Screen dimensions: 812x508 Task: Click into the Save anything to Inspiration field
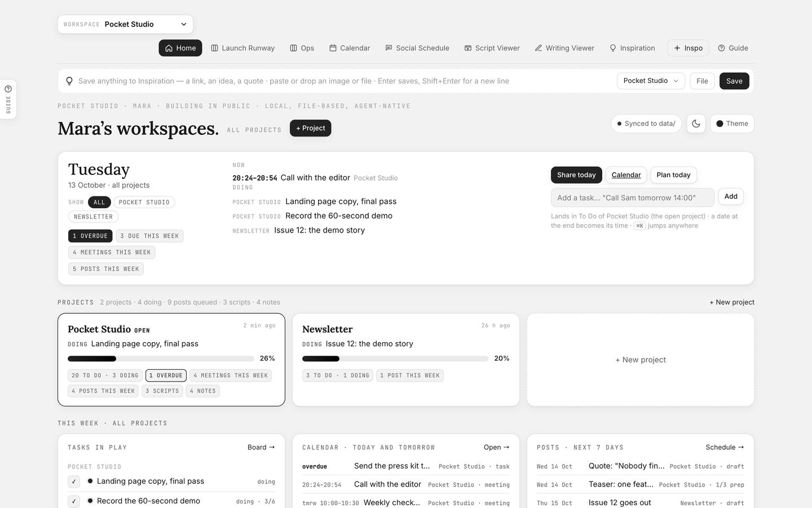pos(344,81)
